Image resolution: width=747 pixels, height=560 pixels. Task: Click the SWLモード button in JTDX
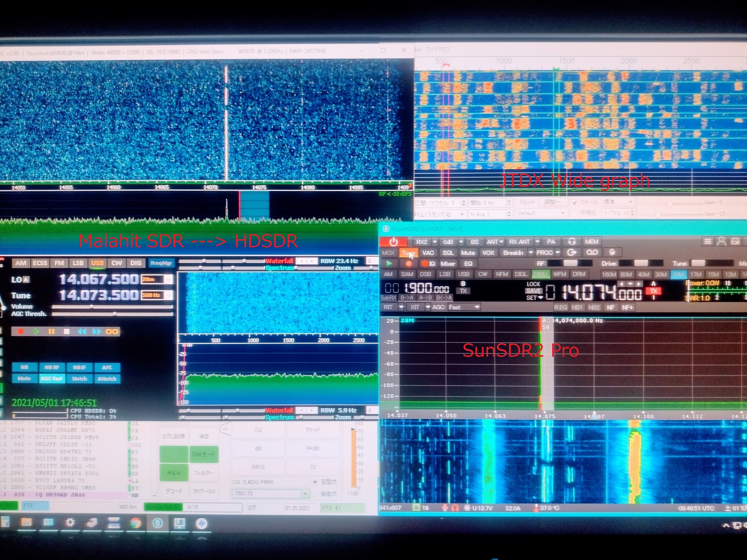[x=205, y=455]
